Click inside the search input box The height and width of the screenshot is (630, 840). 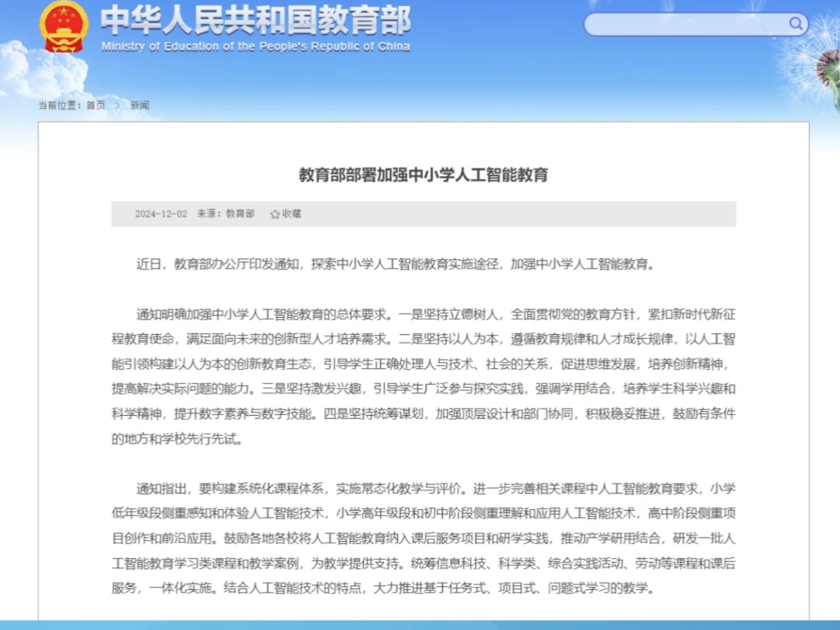pos(687,25)
